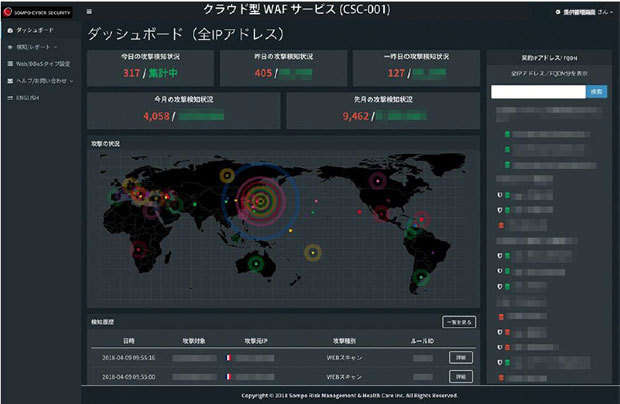The height and width of the screenshot is (404, 620).
Task: Click the French flag in first history row
Action: (229, 357)
